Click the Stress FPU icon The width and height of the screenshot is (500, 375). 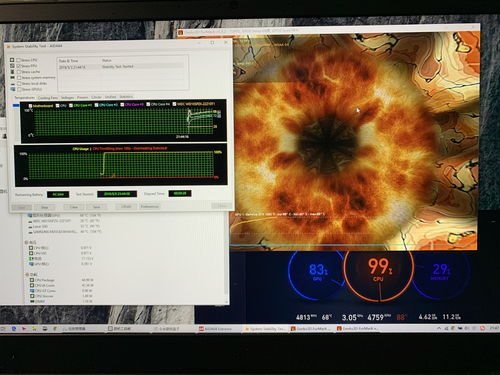[x=12, y=66]
